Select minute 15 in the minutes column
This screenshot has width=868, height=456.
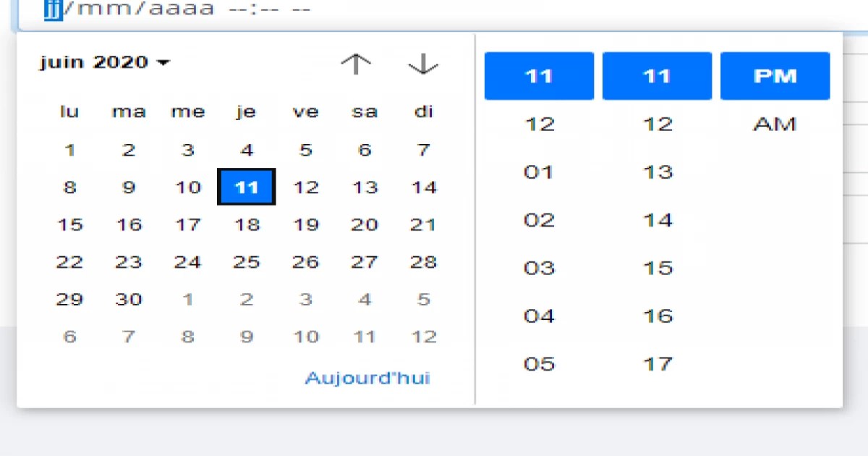point(657,267)
